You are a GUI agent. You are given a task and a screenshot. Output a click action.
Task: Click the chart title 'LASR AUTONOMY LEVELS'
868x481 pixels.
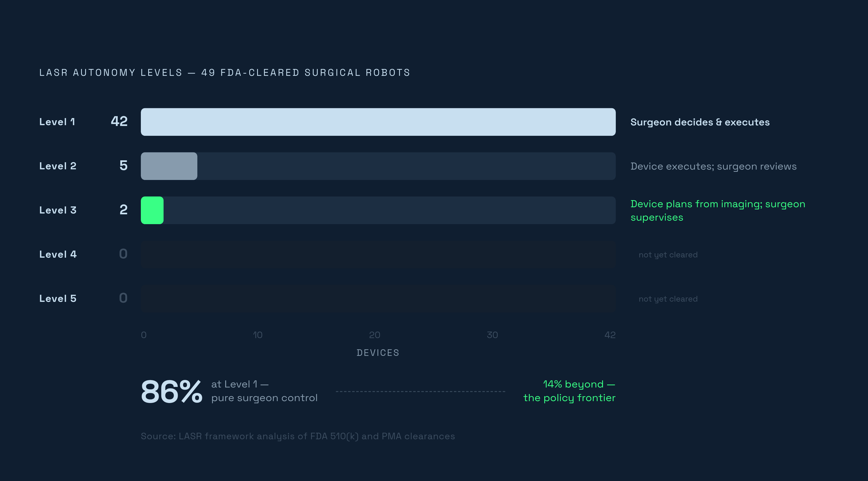111,73
